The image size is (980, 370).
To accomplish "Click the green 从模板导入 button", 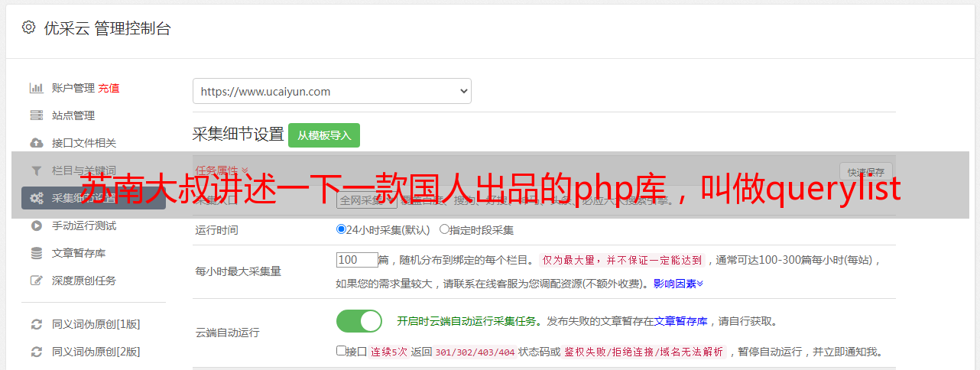I will 324,135.
